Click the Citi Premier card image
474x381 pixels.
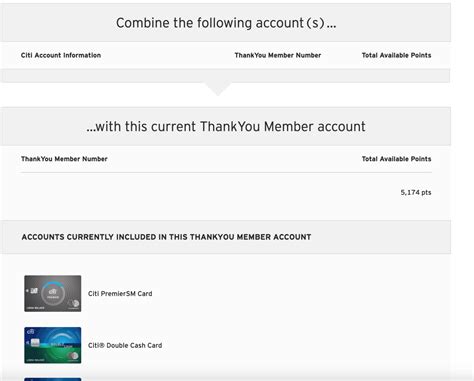coord(53,293)
